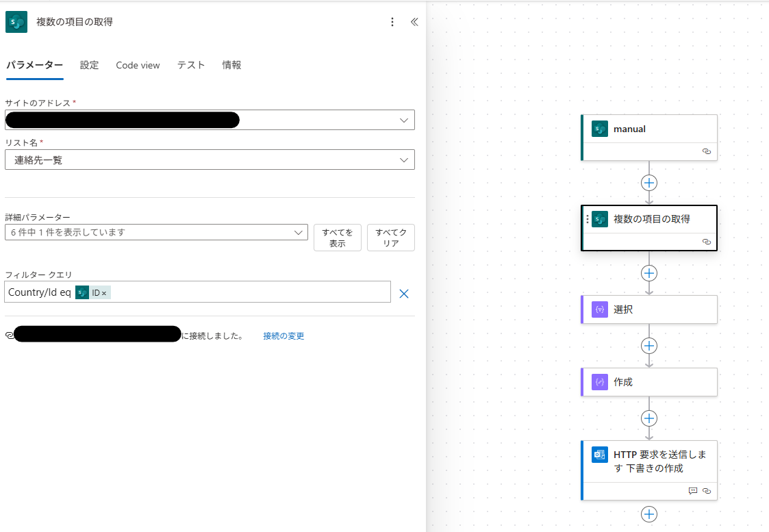Image resolution: width=769 pixels, height=532 pixels.
Task: Expand the リスト名 dropdown arrow
Action: [x=403, y=160]
